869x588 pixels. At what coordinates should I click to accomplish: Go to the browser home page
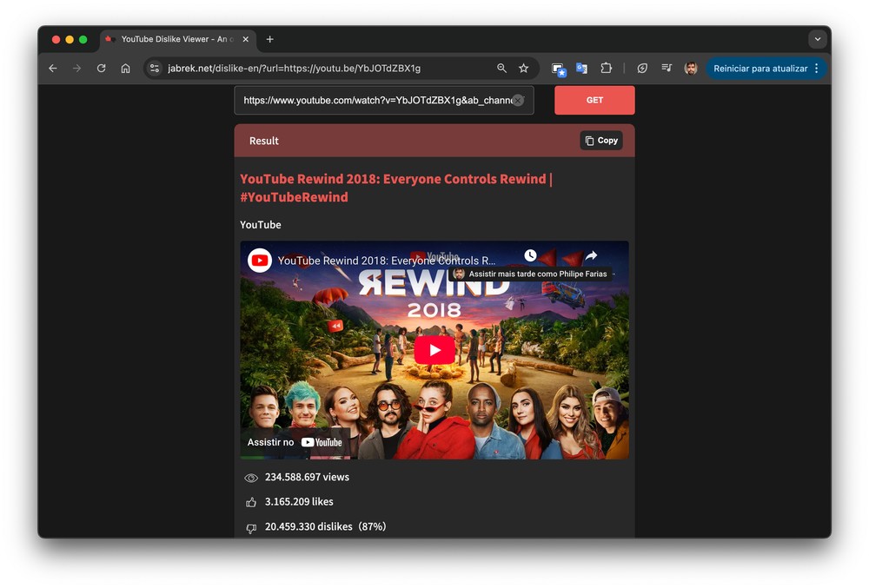click(x=125, y=69)
